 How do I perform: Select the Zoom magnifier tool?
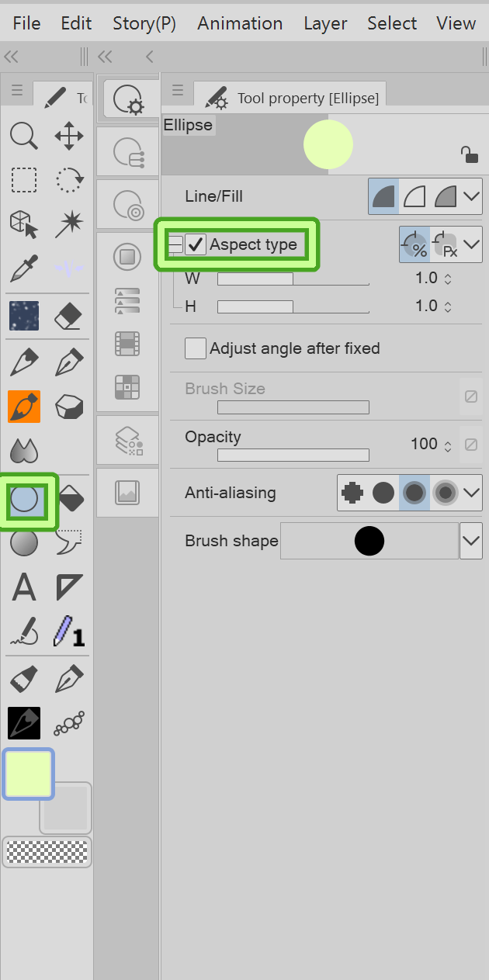point(24,136)
